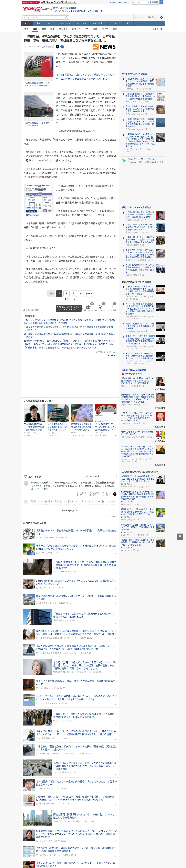The width and height of the screenshot is (186, 868).
Task: Toggle the コメント非表示 checkbox
Action: [x=102, y=517]
